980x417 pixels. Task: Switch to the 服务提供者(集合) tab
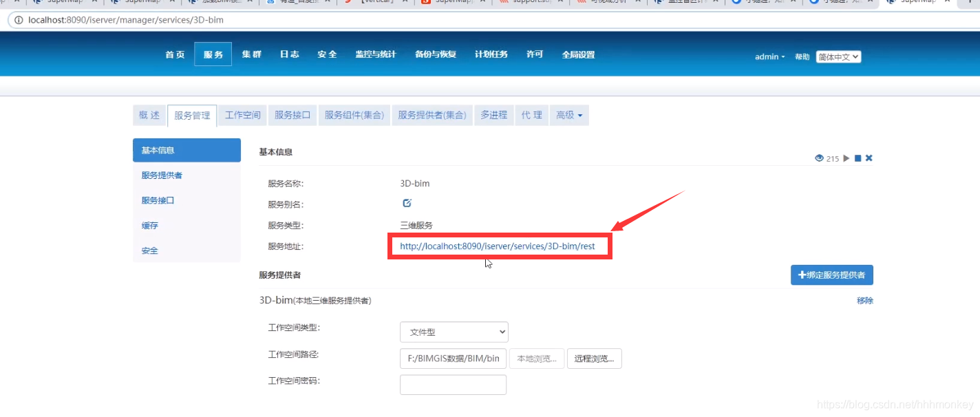pyautogui.click(x=432, y=115)
